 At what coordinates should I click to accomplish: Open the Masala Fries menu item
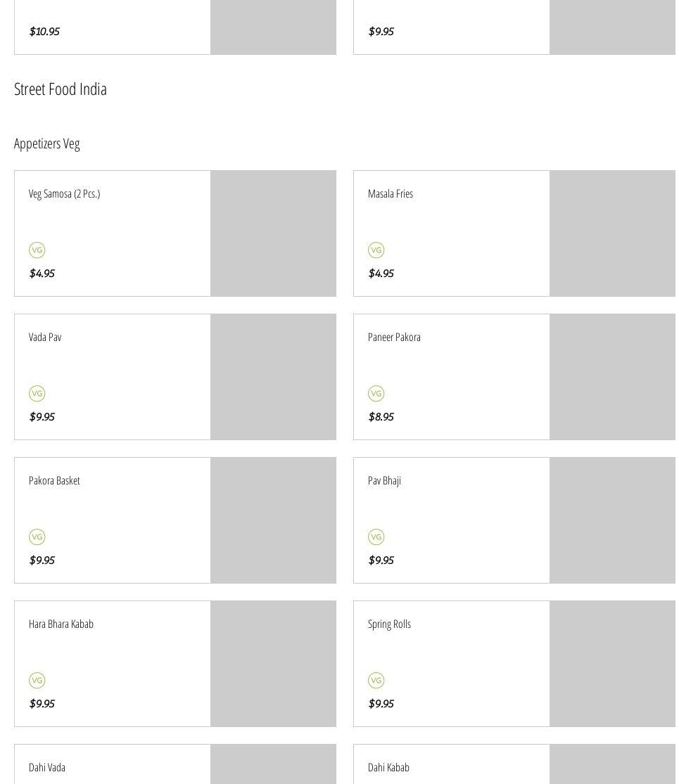click(x=390, y=193)
